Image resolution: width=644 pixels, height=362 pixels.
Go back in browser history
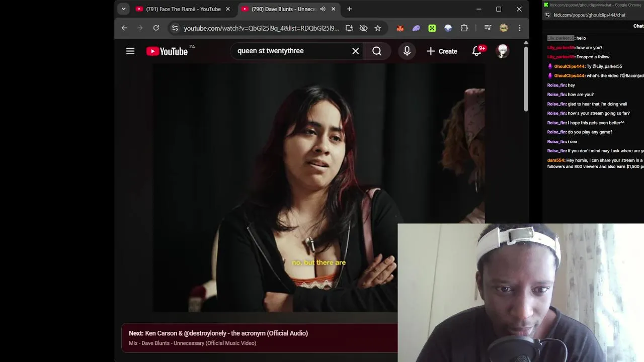click(x=124, y=28)
